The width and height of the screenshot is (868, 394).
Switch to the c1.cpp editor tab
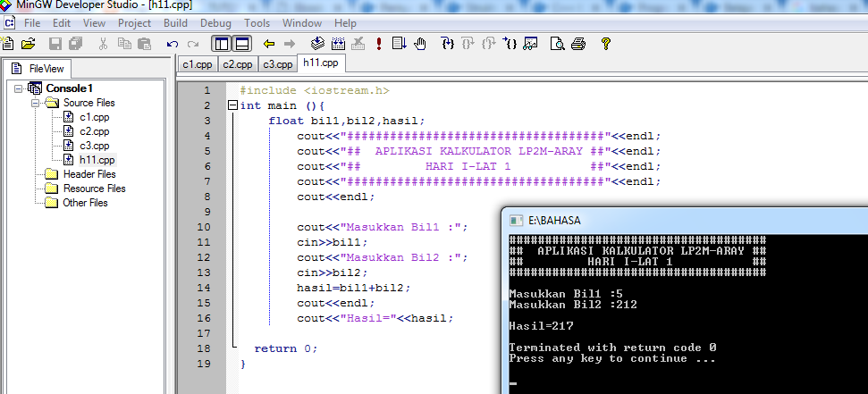click(x=198, y=64)
